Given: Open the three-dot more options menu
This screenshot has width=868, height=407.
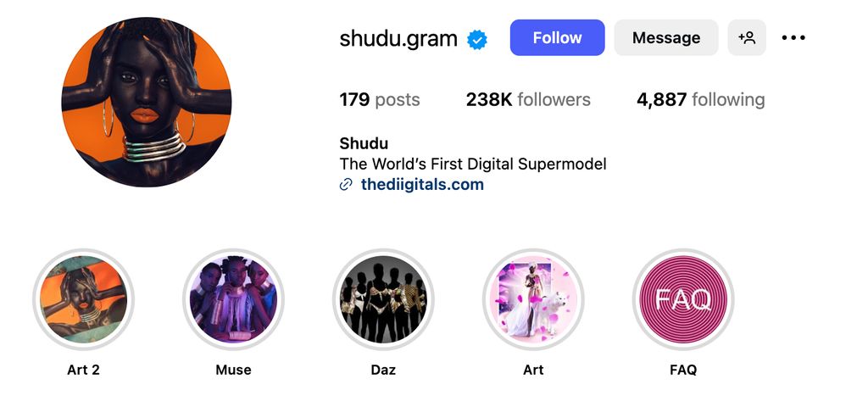Looking at the screenshot, I should 793,38.
